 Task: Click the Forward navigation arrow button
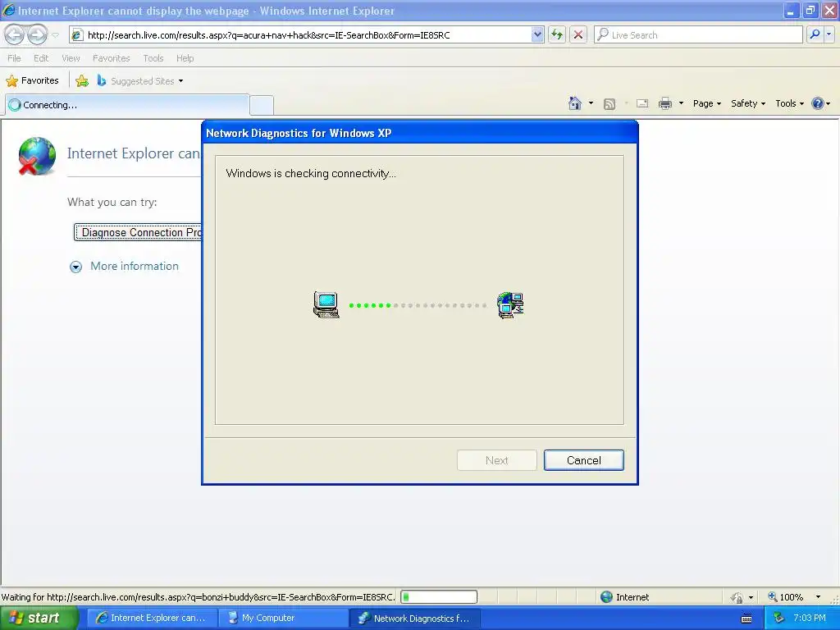point(37,34)
